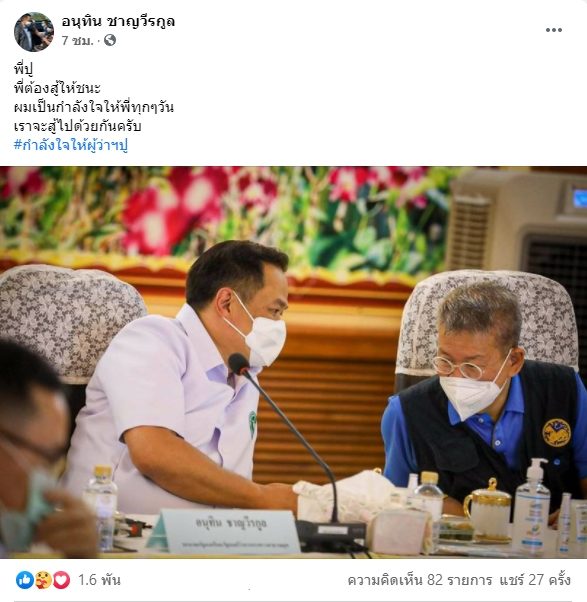Open the three-dot post options menu

click(x=554, y=30)
